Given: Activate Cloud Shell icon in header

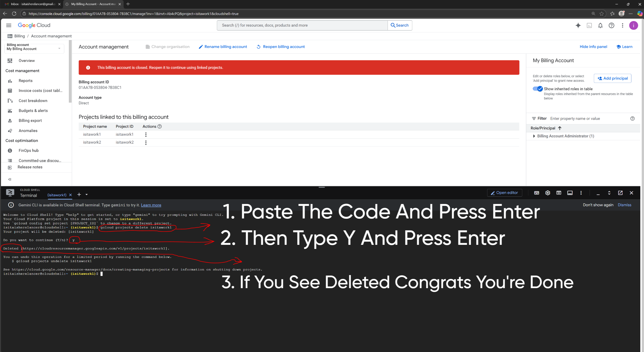Looking at the screenshot, I should click(x=589, y=25).
